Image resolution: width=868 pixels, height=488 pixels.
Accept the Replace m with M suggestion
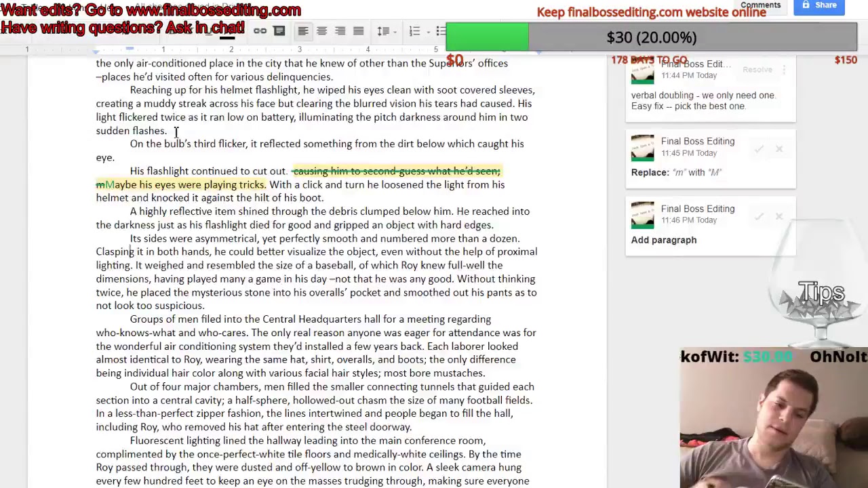(x=759, y=148)
